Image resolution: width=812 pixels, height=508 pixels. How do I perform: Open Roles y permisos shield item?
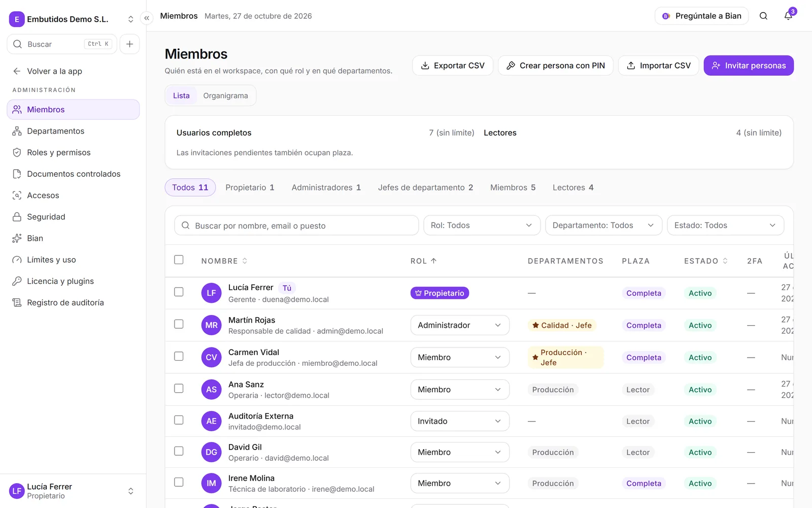tap(73, 152)
